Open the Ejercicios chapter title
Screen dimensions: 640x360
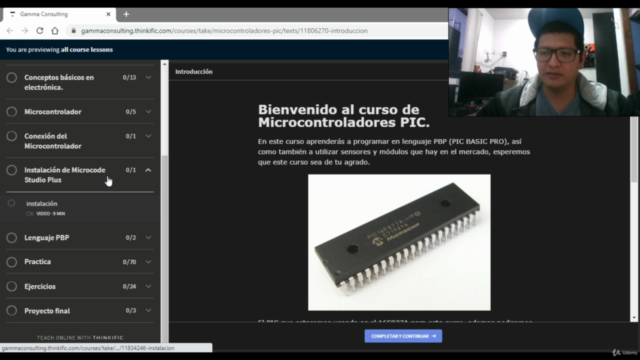tap(40, 286)
